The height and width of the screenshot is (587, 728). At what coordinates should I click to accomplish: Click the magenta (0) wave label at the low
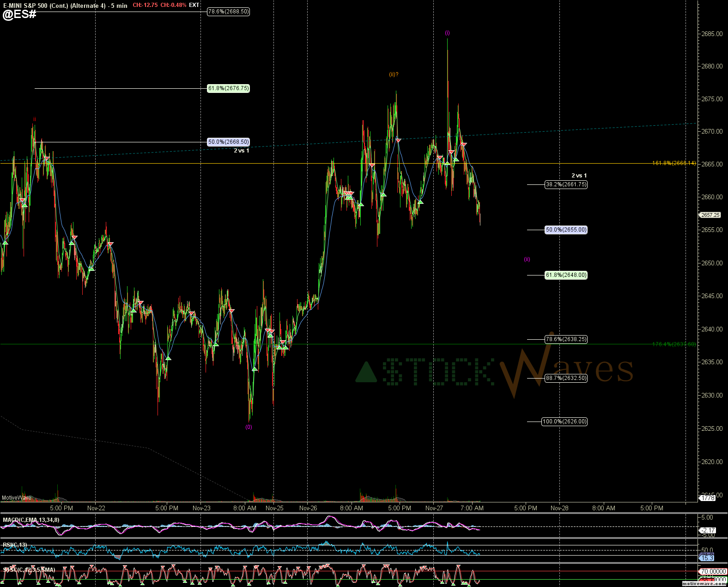point(249,427)
